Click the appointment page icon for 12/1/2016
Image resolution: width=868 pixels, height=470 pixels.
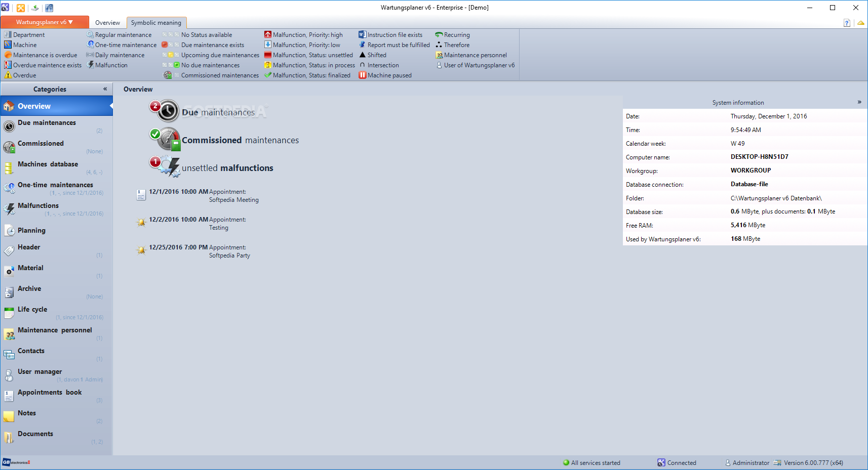pyautogui.click(x=141, y=195)
